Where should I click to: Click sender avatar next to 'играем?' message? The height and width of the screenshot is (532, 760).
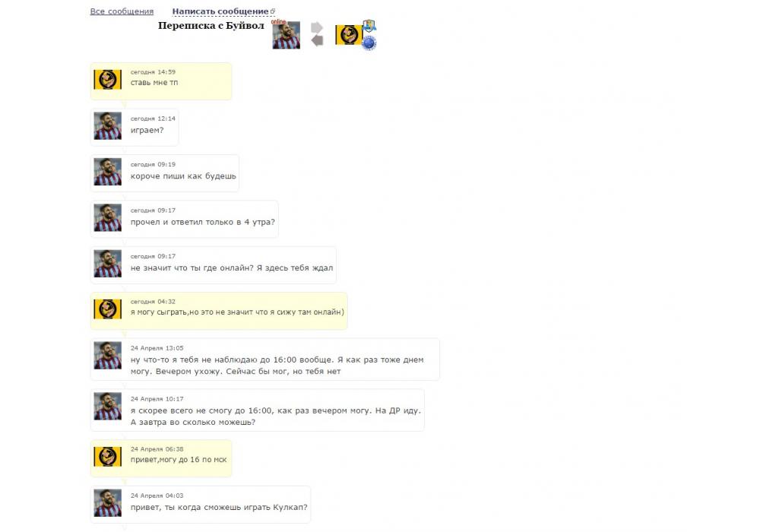pos(108,126)
